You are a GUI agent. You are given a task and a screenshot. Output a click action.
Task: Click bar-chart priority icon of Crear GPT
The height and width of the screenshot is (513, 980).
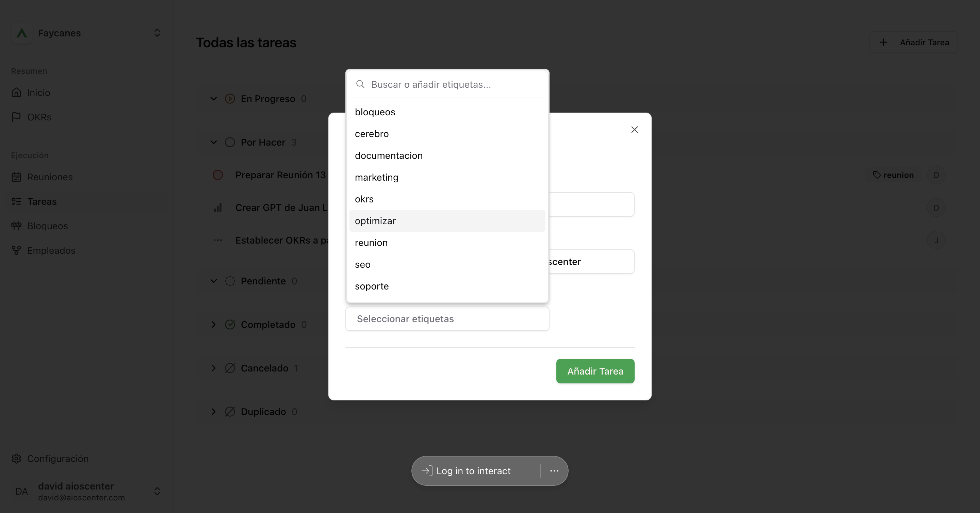[x=218, y=208]
